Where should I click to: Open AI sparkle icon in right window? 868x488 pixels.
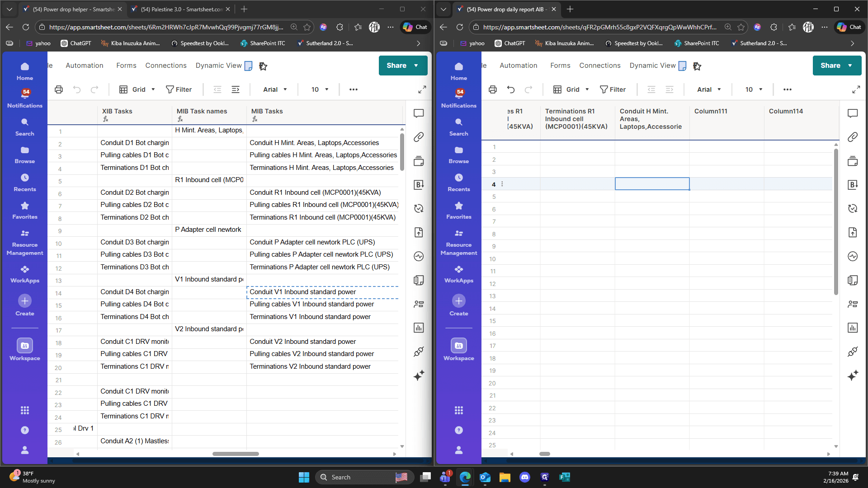pos(853,375)
